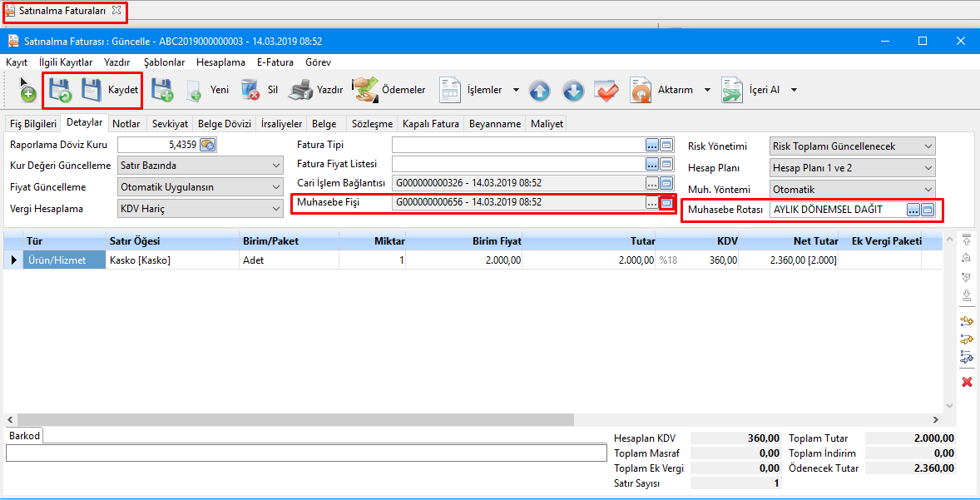Open the Fiyat Güncelleme dropdown
The width and height of the screenshot is (980, 500).
[x=276, y=187]
